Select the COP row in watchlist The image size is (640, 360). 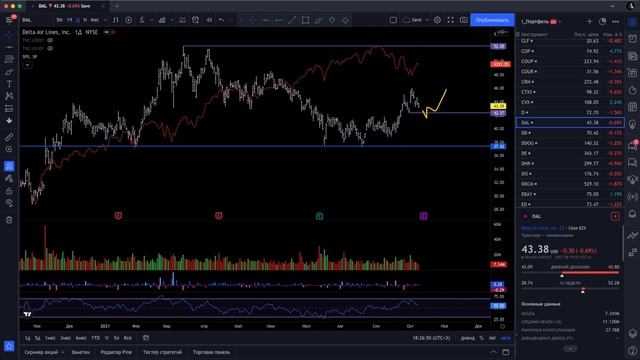pyautogui.click(x=570, y=51)
